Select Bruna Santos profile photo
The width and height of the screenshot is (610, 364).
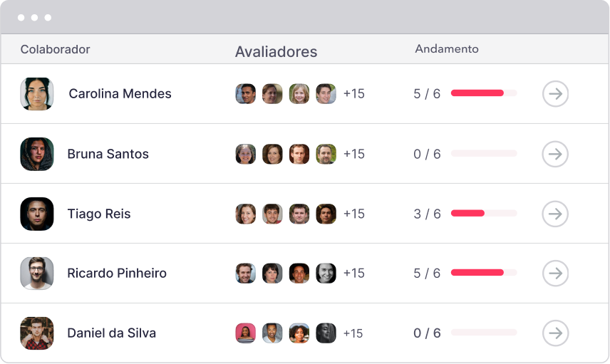coord(37,154)
